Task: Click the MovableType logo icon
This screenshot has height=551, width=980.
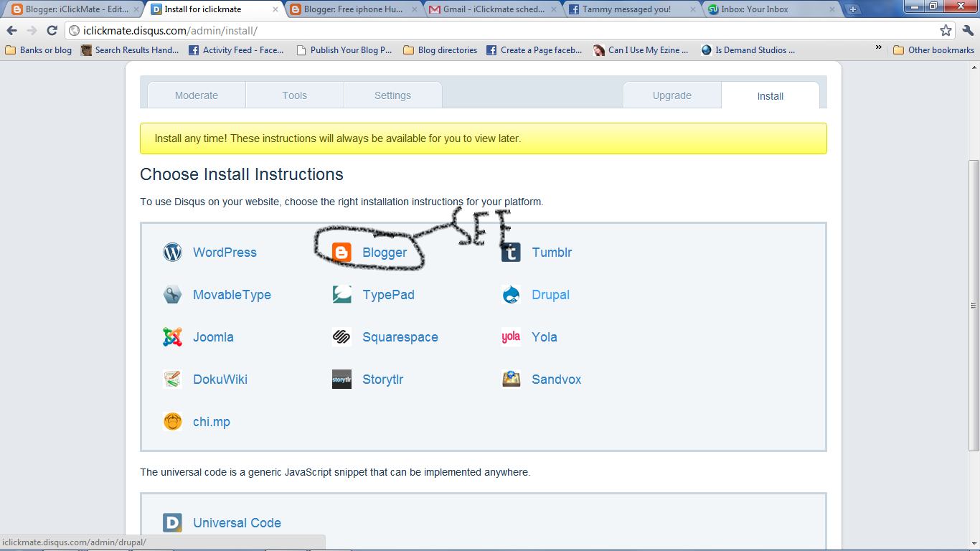Action: pos(172,295)
